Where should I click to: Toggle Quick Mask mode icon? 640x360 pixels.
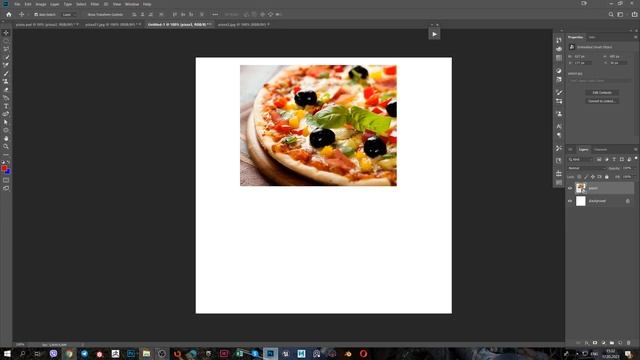click(x=6, y=180)
